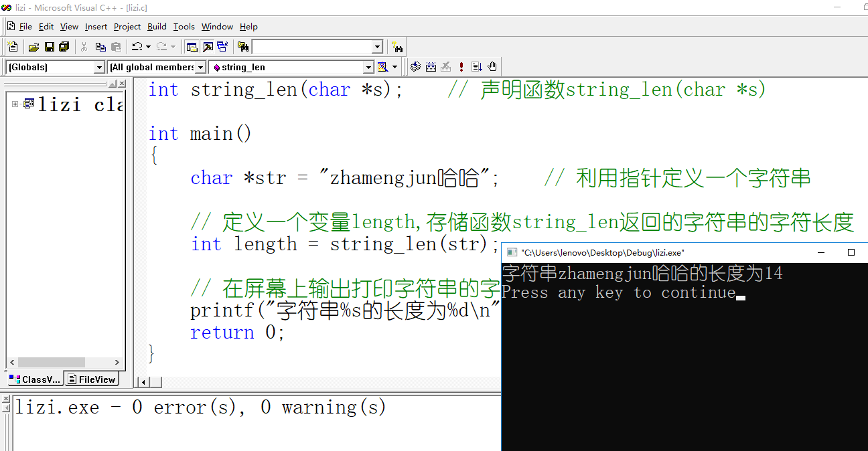The height and width of the screenshot is (451, 868).
Task: Open the string_len members dropdown
Action: click(368, 67)
